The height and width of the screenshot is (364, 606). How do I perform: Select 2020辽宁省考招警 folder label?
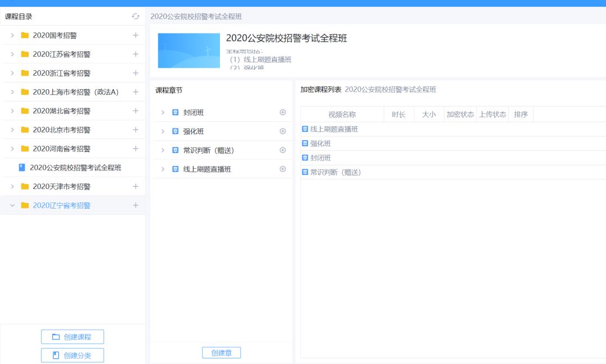pyautogui.click(x=62, y=205)
